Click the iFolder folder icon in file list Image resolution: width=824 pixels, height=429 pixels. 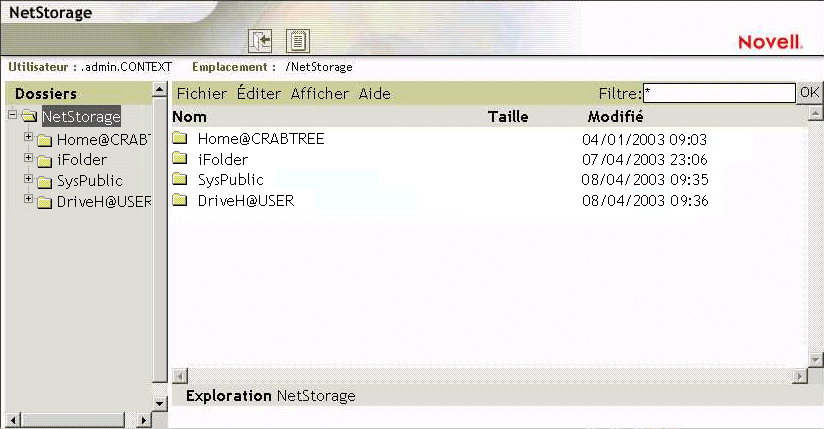[x=180, y=159]
